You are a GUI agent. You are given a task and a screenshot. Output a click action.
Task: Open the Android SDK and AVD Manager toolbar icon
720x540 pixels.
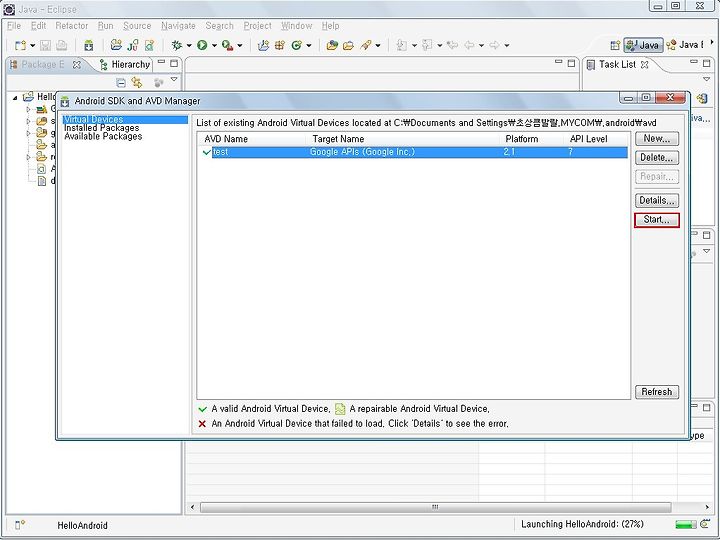tap(89, 45)
